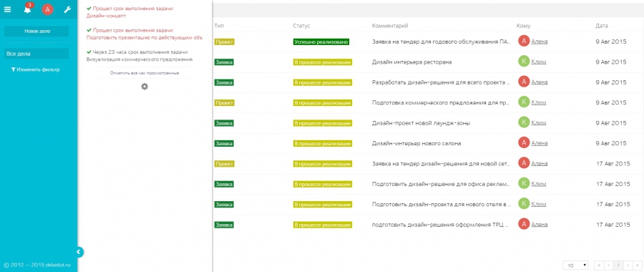
Task: Go to previous page with single-left arrow
Action: coord(608,266)
